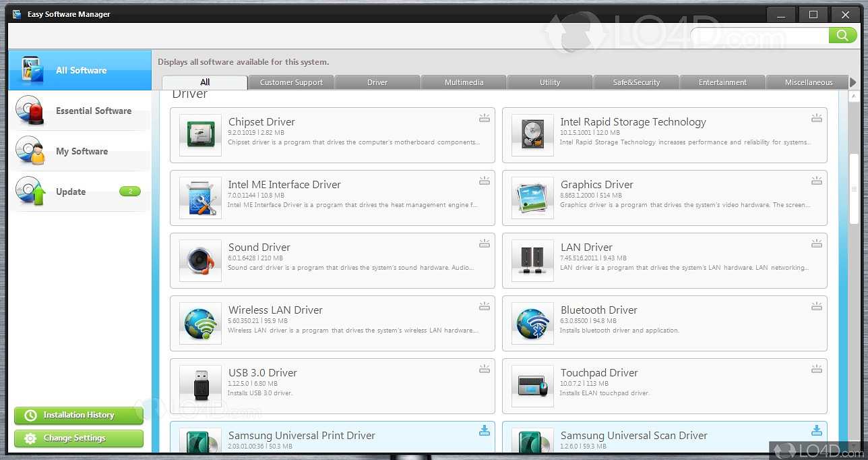Select the Samsung Universal Print Driver title
Viewport: 868px width, 460px height.
[302, 436]
